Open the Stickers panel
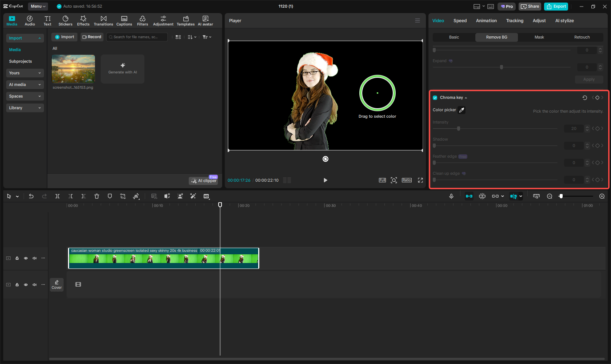Screen dimensions: 611x364 click(65, 20)
